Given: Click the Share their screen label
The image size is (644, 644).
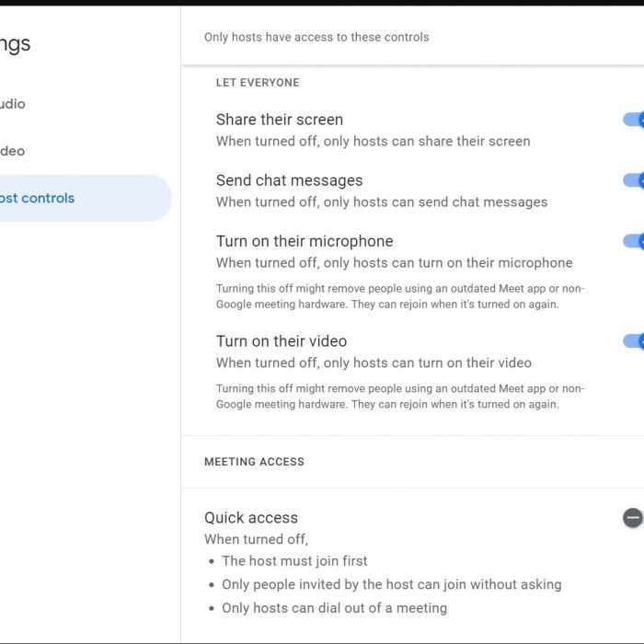Looking at the screenshot, I should click(x=280, y=120).
